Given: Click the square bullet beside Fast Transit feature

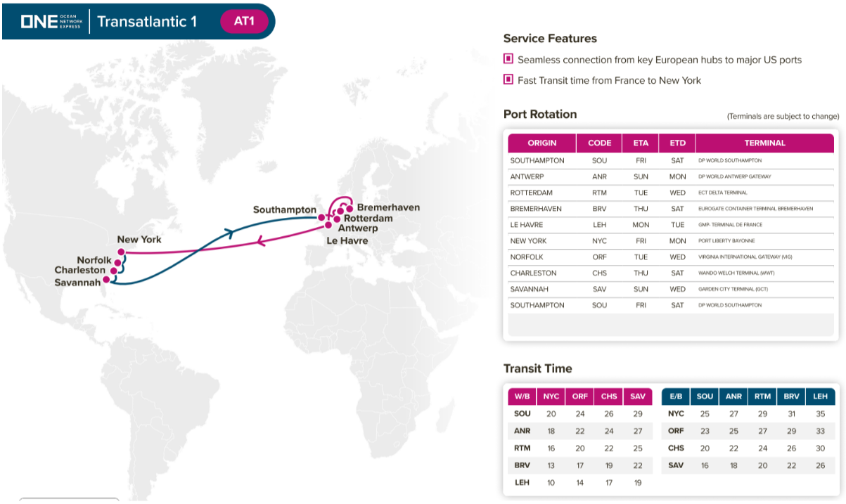Looking at the screenshot, I should [508, 79].
